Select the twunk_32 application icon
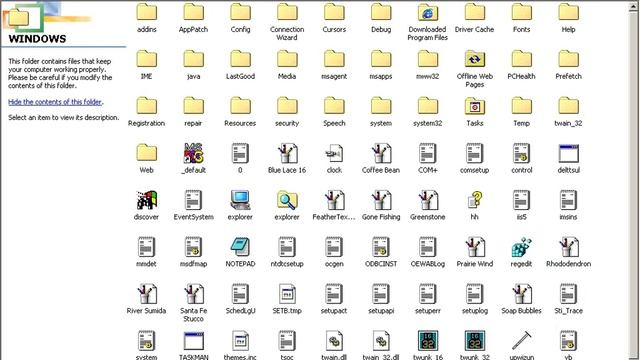 (474, 341)
